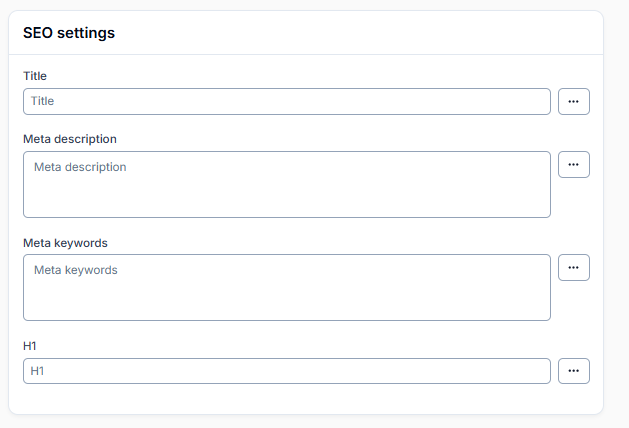Click inside the Meta description textarea
This screenshot has height=428, width=629.
(287, 185)
